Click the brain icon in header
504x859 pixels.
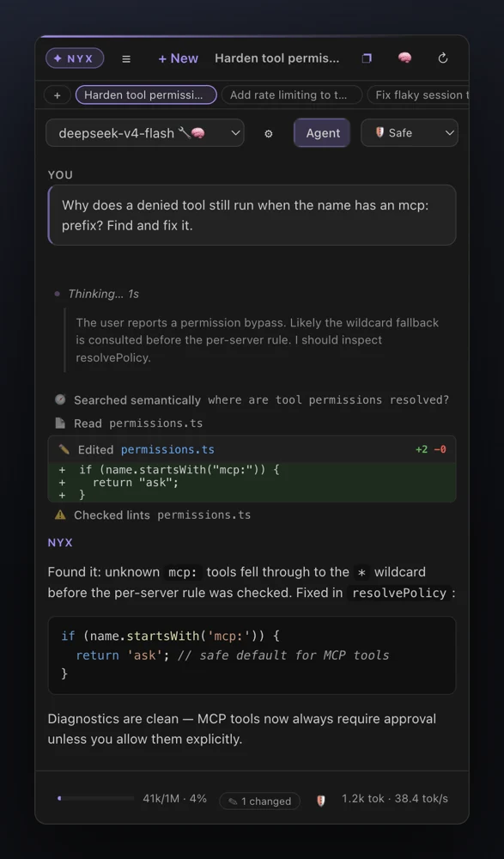coord(405,58)
